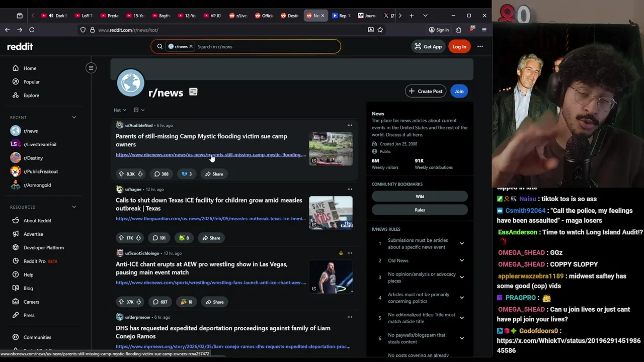Open the 388 comments on Camp Mystic post
644x362 pixels.
point(162,174)
